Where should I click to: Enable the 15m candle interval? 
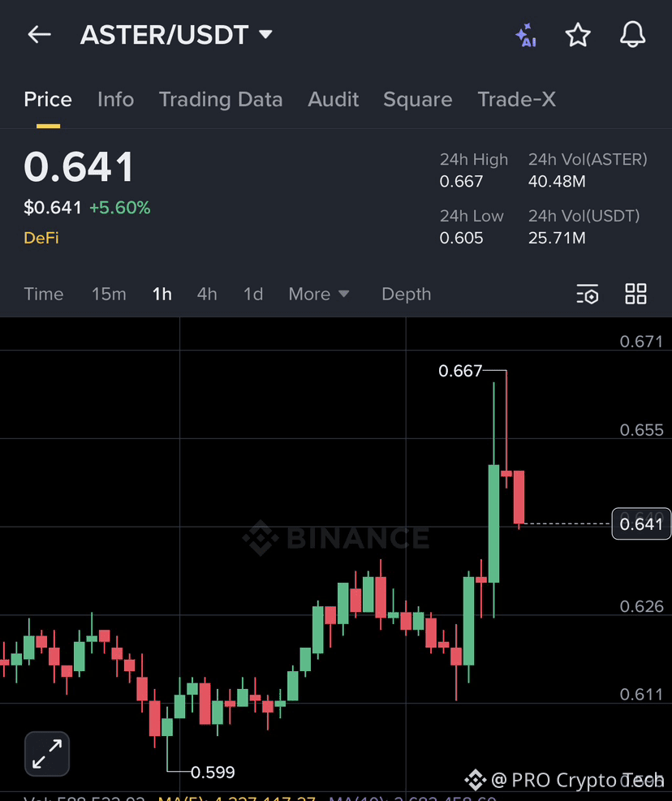click(109, 294)
